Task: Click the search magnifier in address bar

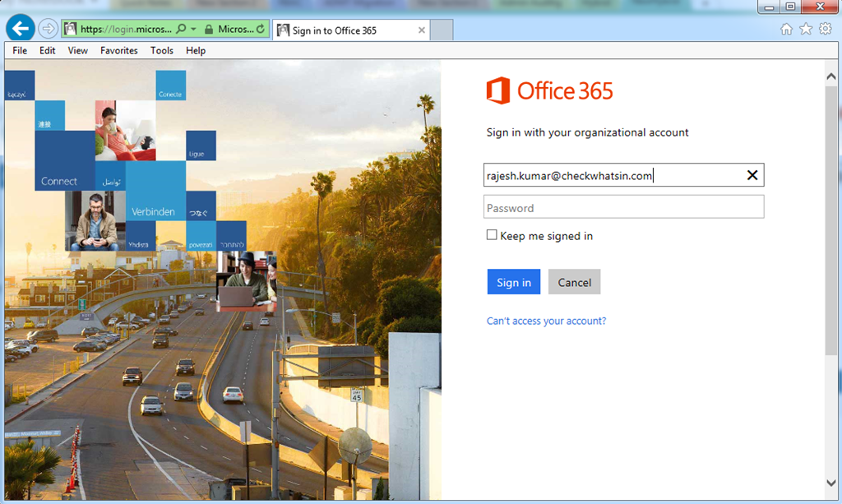Action: (x=181, y=29)
